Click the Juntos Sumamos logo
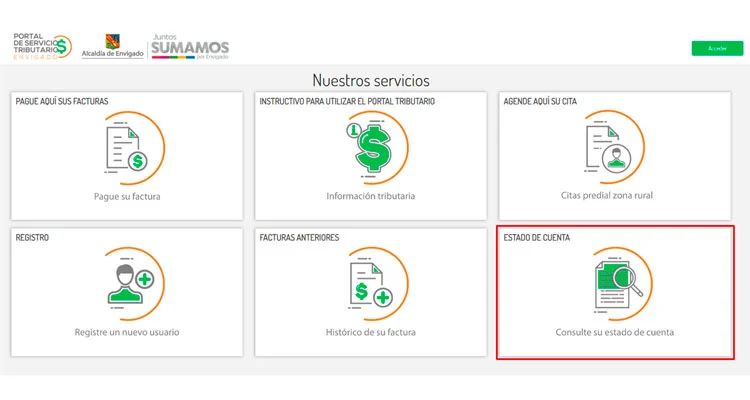 190,46
